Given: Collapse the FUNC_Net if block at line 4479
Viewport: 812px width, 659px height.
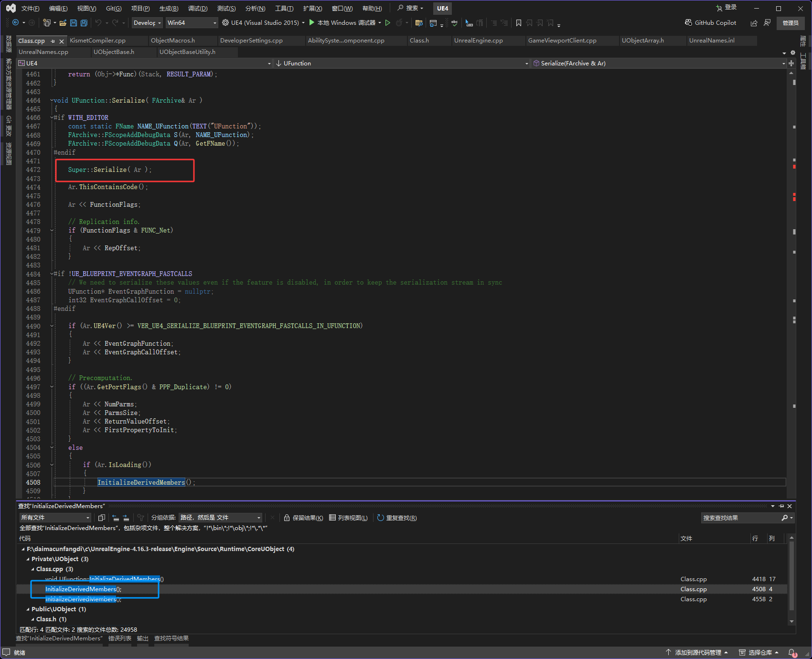Looking at the screenshot, I should point(52,230).
